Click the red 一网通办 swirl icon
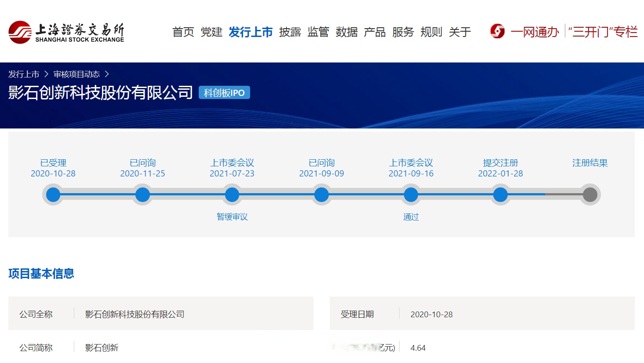644x363 pixels. pyautogui.click(x=498, y=31)
